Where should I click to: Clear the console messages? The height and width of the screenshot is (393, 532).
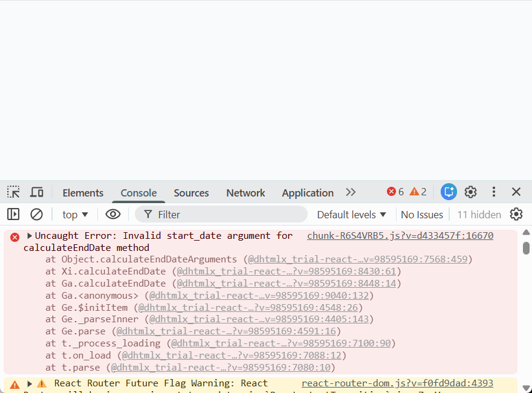tap(36, 214)
